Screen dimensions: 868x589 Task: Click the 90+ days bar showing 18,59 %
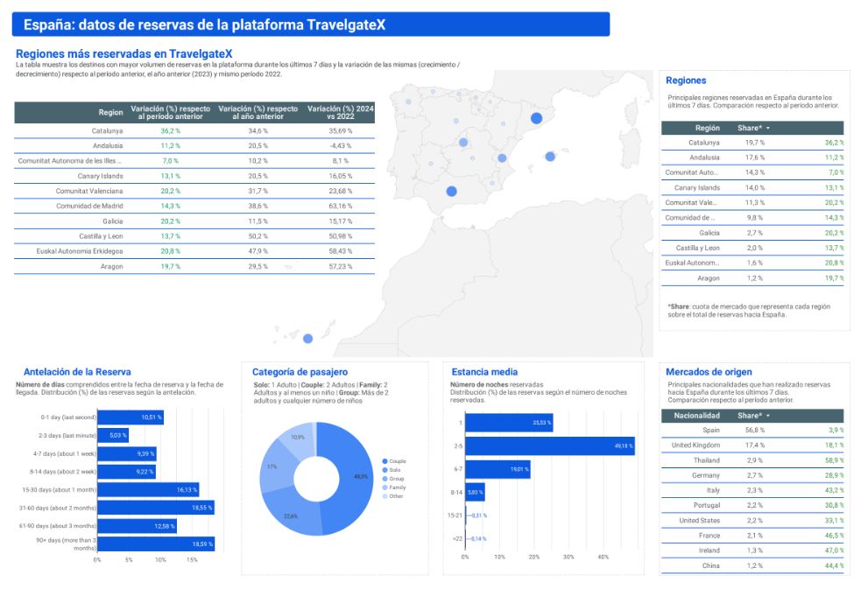point(156,544)
